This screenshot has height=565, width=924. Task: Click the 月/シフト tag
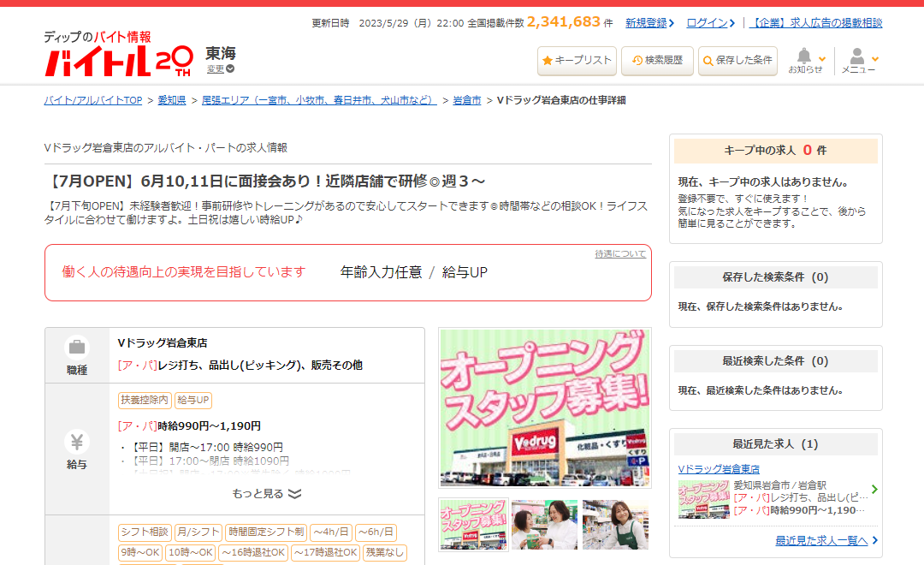[x=198, y=532]
